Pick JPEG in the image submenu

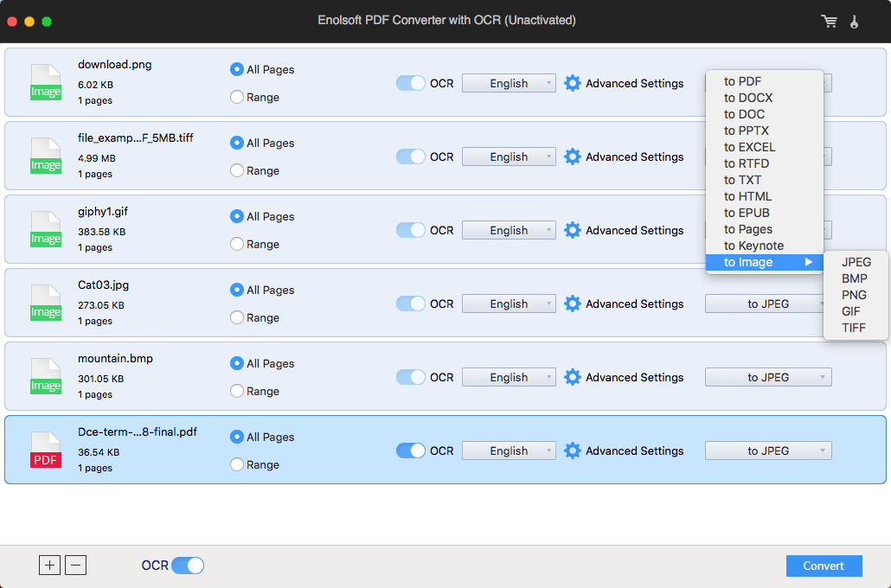tap(856, 262)
